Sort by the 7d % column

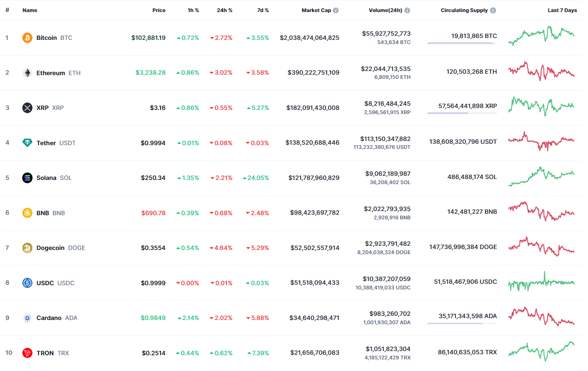(263, 10)
